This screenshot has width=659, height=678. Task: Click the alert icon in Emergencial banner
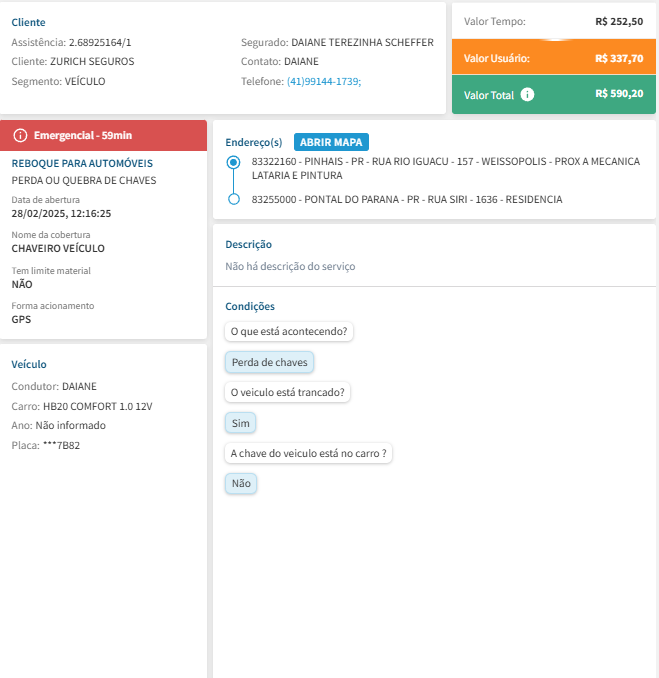pyautogui.click(x=21, y=134)
